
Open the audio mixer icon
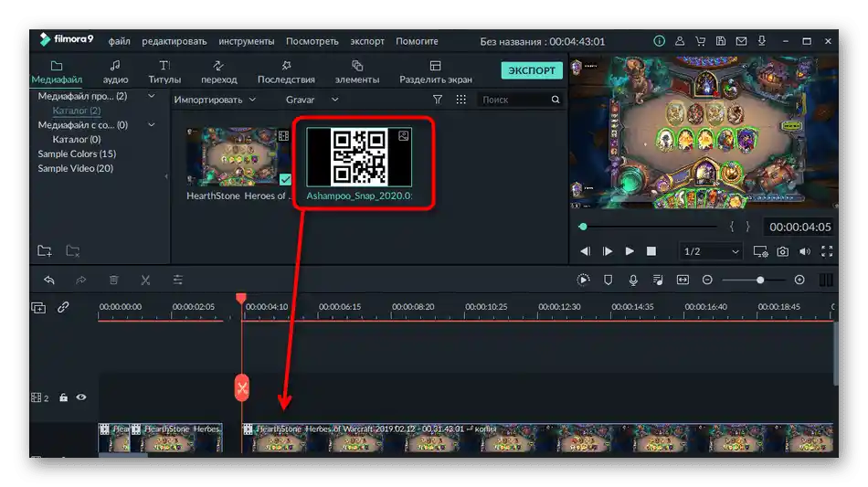click(x=658, y=280)
